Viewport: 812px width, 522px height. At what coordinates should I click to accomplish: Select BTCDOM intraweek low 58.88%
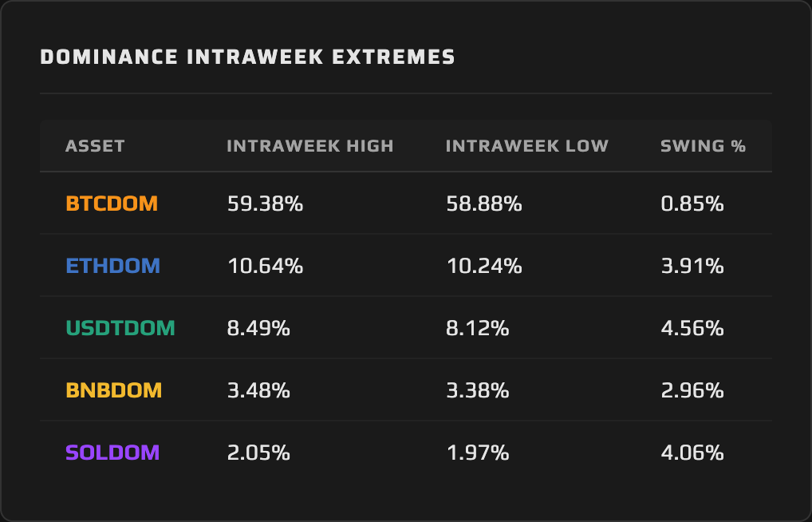(484, 204)
